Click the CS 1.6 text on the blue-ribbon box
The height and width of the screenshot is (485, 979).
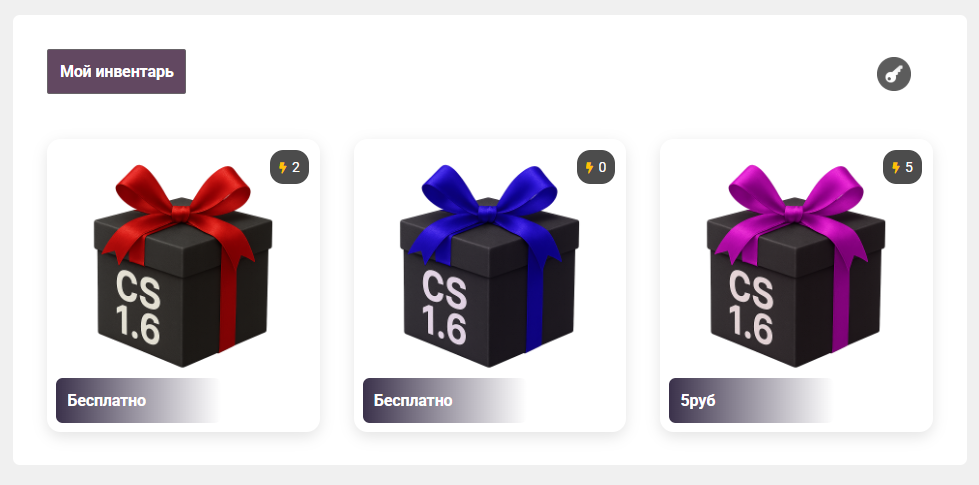(x=445, y=307)
